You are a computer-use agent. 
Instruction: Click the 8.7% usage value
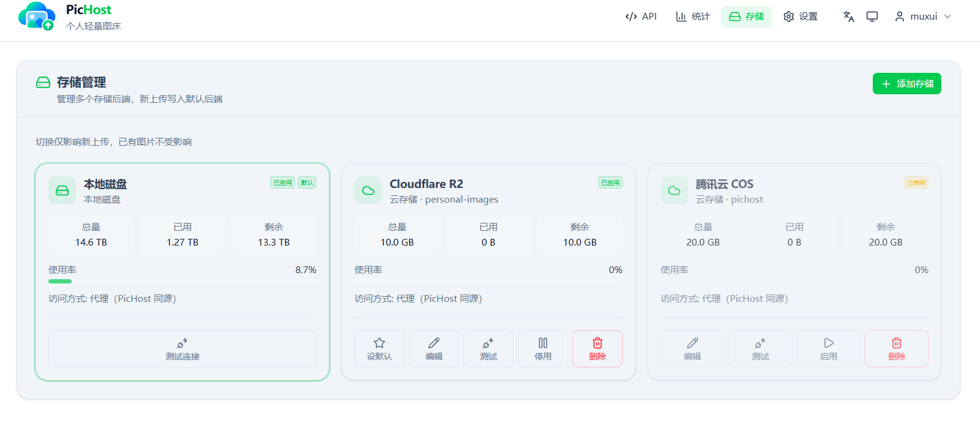pos(306,270)
